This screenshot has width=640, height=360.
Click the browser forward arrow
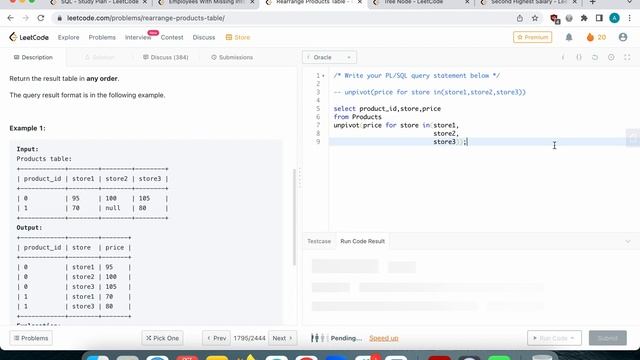pos(25,18)
